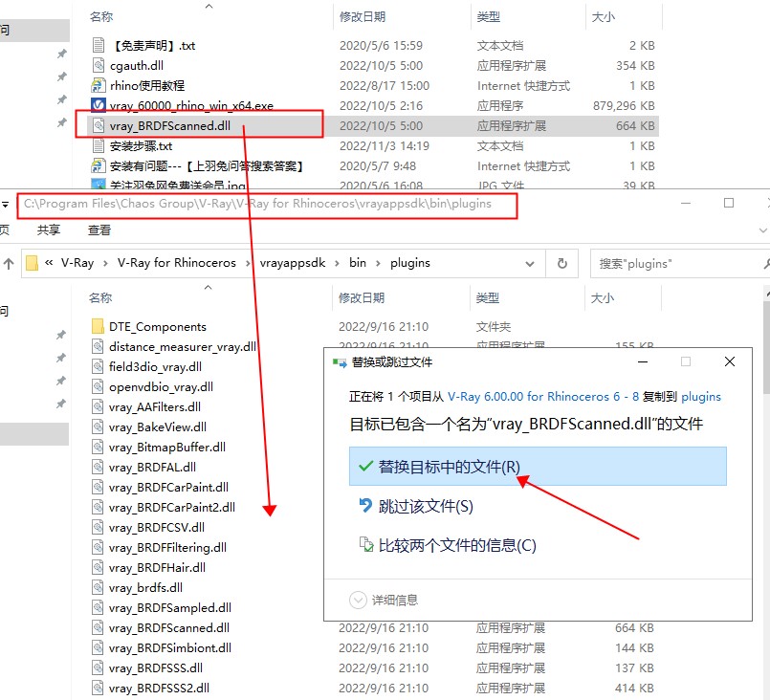Sort files by 修改日期 column header
Screen dimensions: 770x700
363,297
